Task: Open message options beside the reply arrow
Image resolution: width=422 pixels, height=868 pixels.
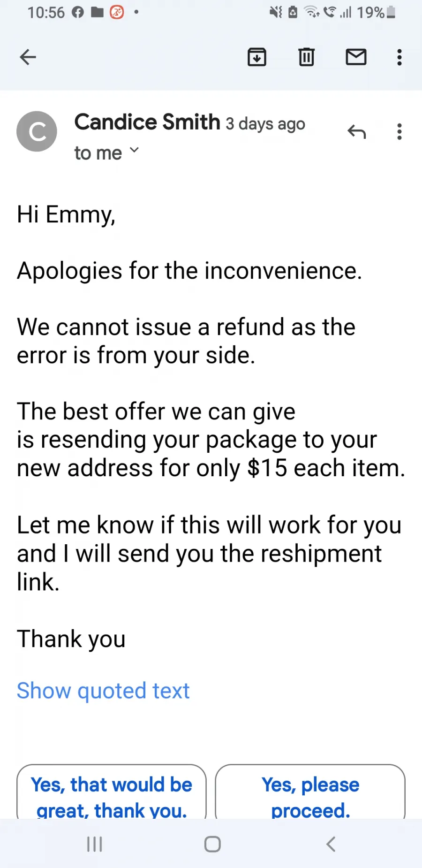Action: click(x=399, y=132)
